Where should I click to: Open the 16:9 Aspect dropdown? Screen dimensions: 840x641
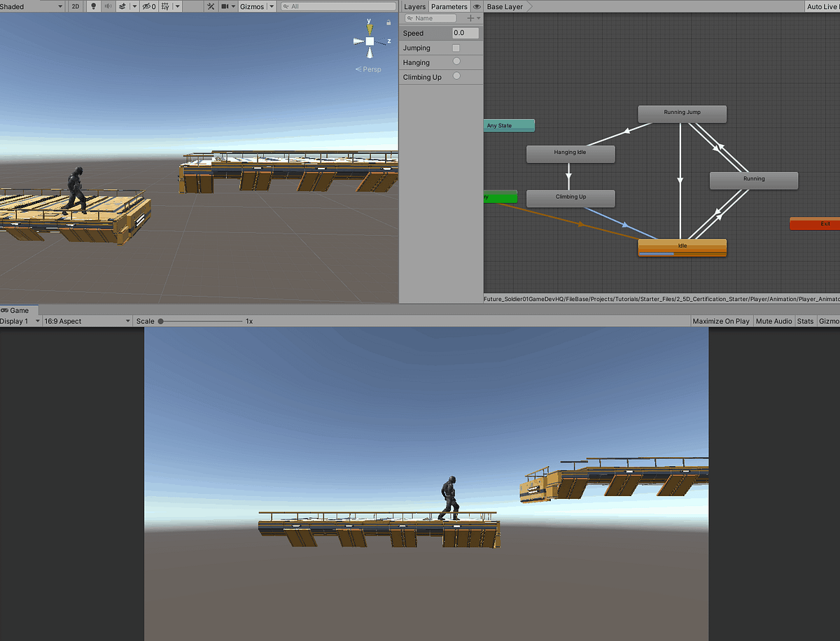85,321
